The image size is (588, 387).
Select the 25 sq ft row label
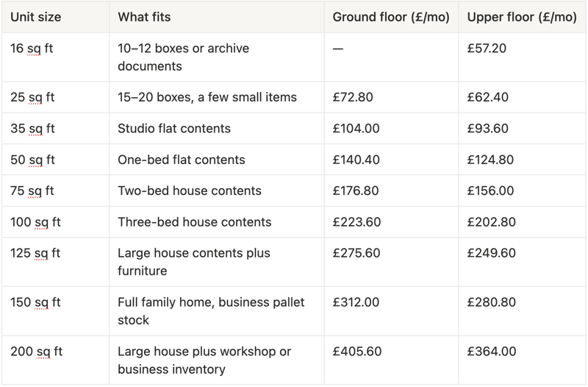[x=32, y=97]
